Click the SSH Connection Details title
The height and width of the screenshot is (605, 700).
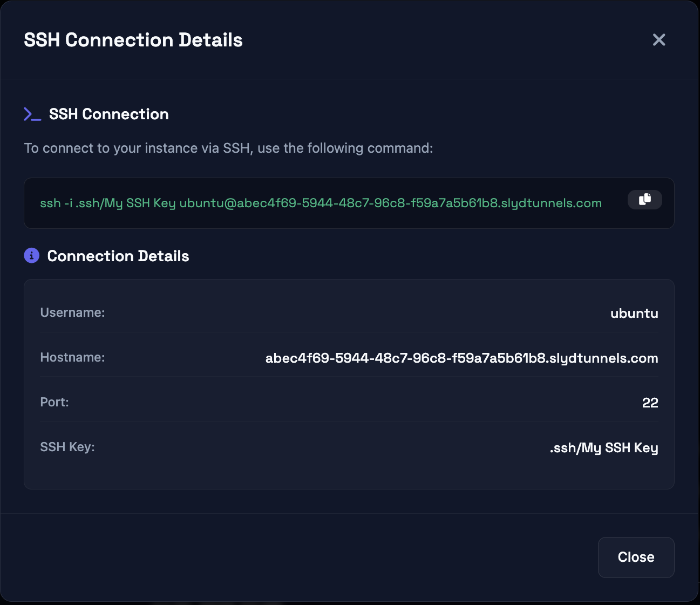(133, 39)
